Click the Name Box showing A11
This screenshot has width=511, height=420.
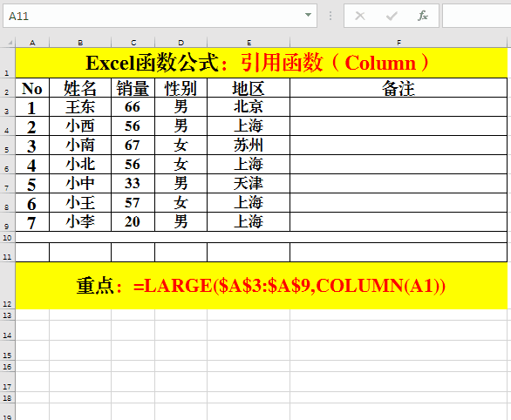[160, 16]
